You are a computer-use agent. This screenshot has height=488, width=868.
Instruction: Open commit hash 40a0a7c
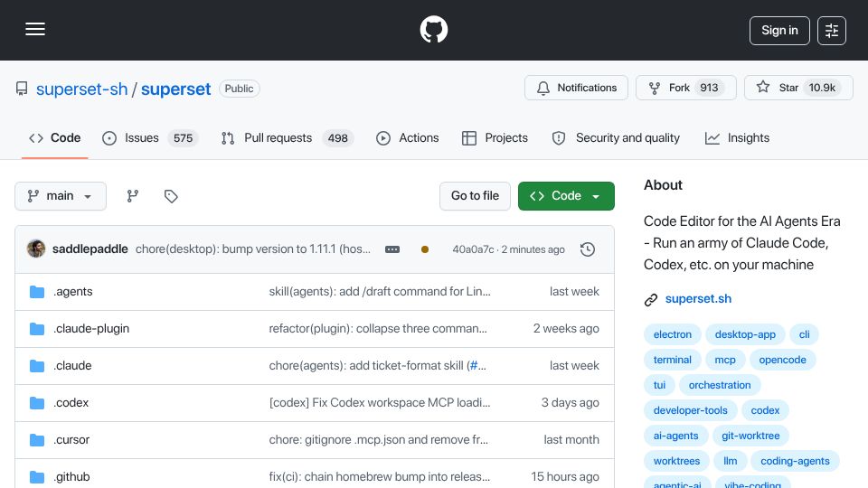[473, 249]
